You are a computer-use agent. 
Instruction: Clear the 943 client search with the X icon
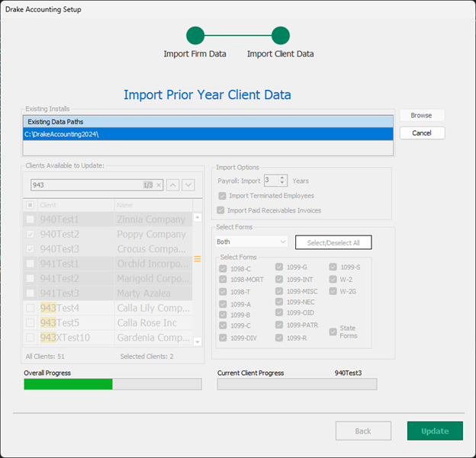[159, 185]
